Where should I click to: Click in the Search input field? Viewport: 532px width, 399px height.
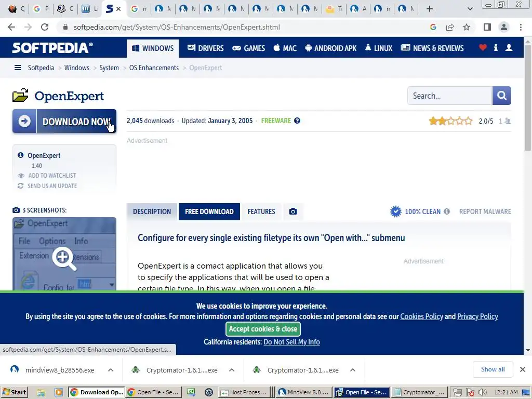click(450, 96)
